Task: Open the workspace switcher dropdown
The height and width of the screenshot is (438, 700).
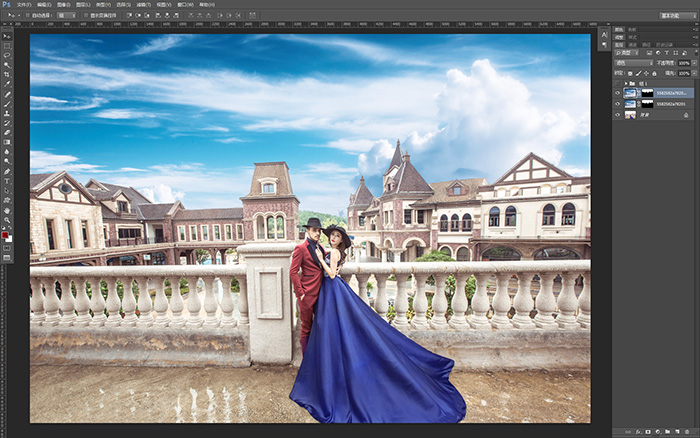Action: pos(678,15)
